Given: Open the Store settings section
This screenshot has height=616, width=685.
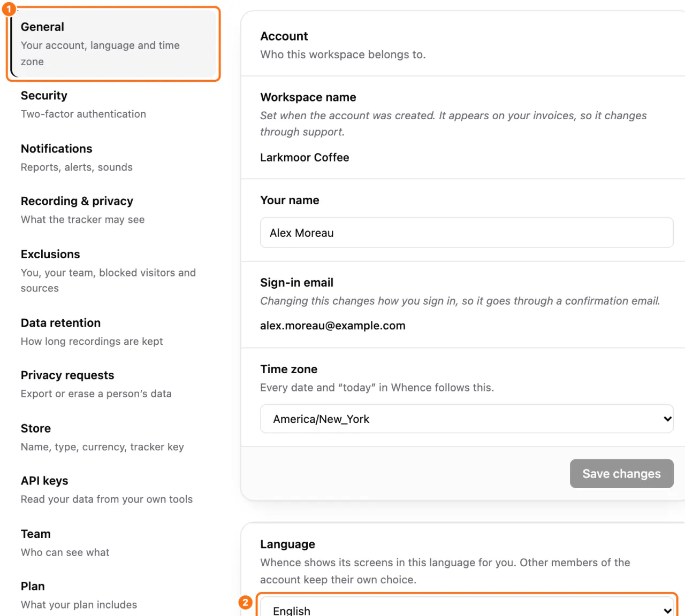Looking at the screenshot, I should point(113,437).
